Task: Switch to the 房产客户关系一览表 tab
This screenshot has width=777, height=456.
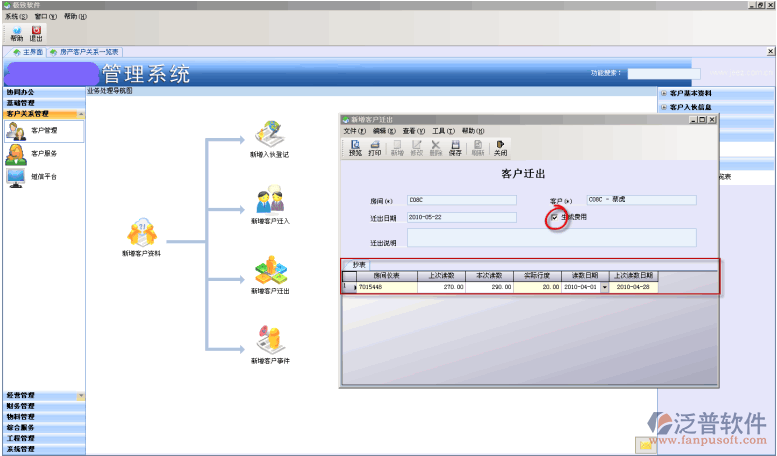Action: tap(85, 52)
